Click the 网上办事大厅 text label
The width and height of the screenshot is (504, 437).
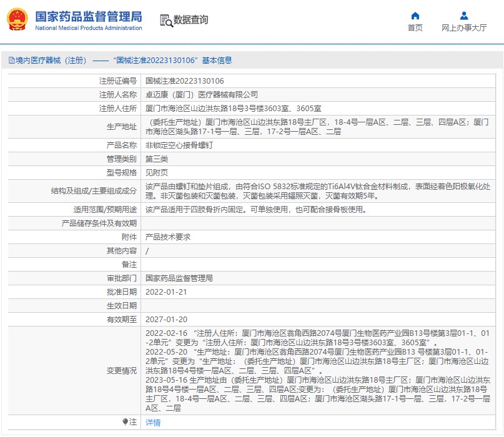tap(464, 28)
